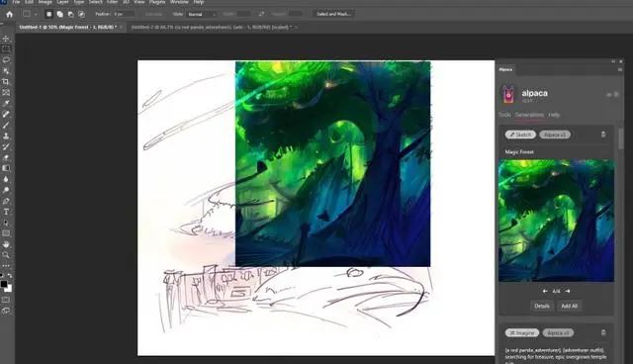Select the Spot Healing Brush tool
Screen dimensions: 633x364
tap(6, 114)
